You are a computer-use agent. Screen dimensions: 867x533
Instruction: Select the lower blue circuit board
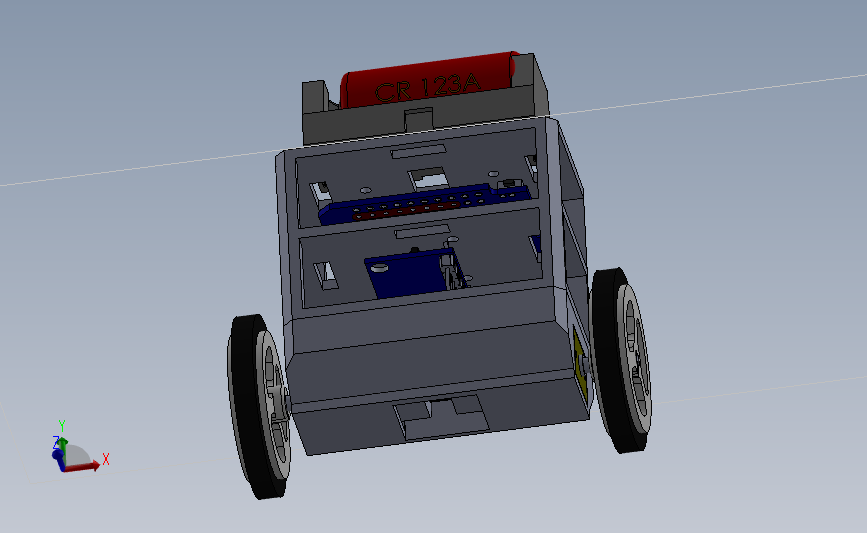[x=416, y=272]
